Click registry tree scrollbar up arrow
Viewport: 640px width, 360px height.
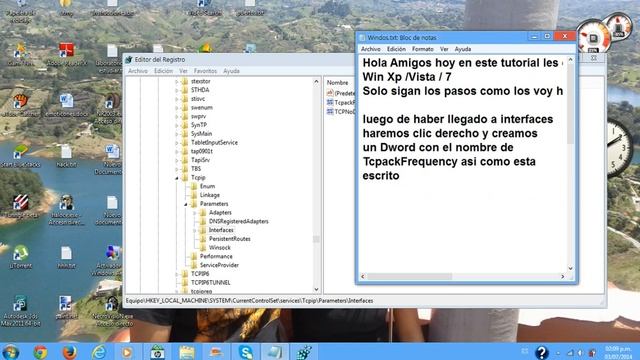pyautogui.click(x=316, y=82)
